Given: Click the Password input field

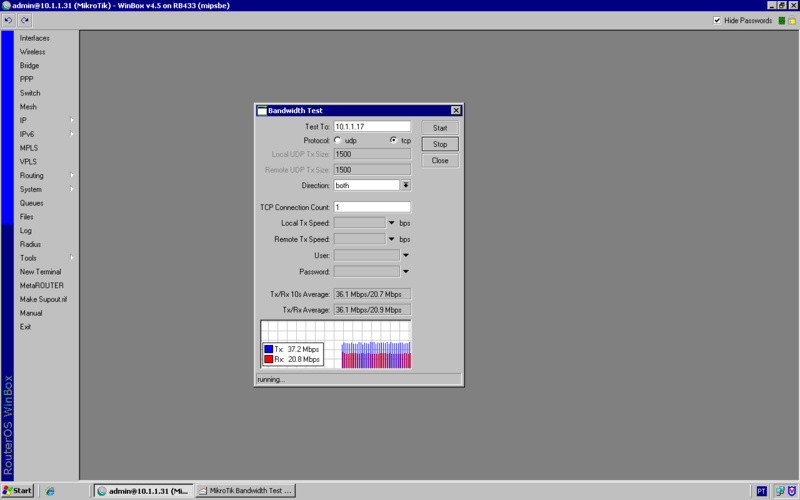Looking at the screenshot, I should (x=367, y=271).
